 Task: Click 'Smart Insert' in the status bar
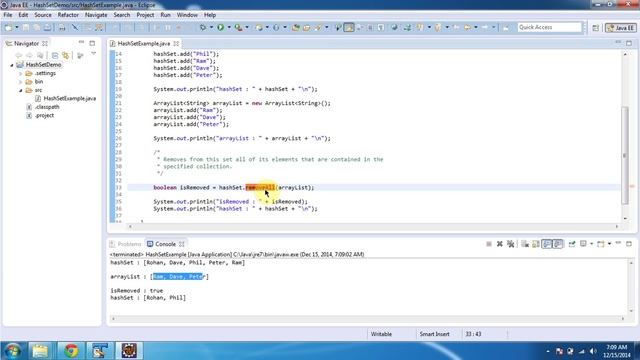tap(434, 334)
